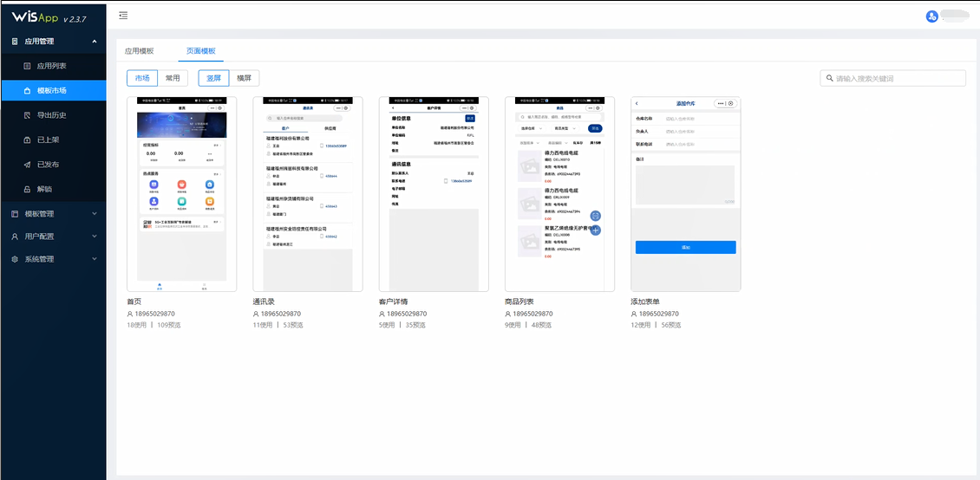980x480 pixels.
Task: Switch filter to 常用
Action: pyautogui.click(x=173, y=78)
